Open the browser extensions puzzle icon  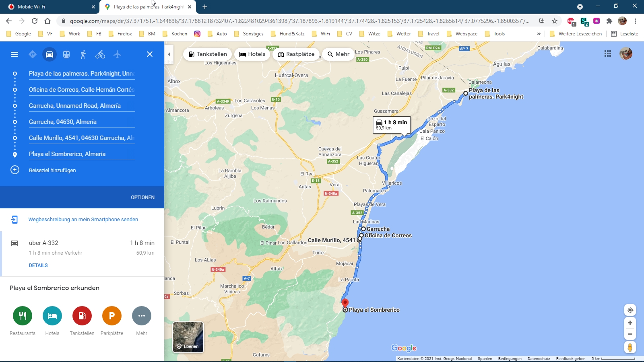(609, 21)
